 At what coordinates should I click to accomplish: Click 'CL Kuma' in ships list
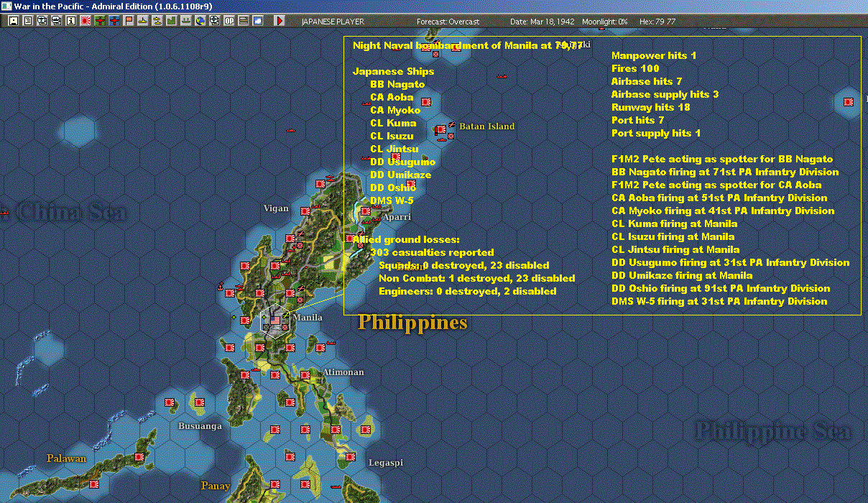coord(393,123)
